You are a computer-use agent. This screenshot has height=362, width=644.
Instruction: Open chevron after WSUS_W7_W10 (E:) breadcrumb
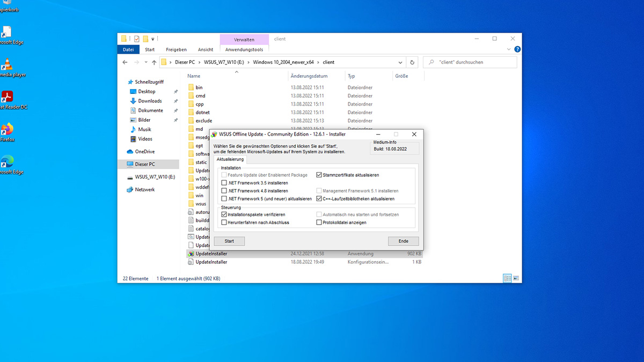tap(248, 62)
